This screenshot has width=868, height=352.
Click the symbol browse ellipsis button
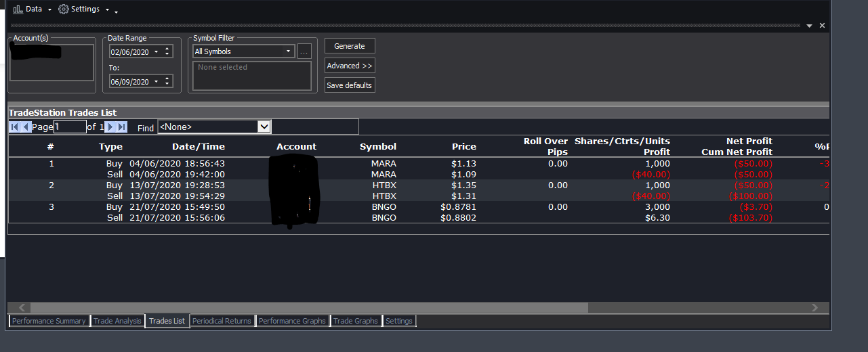[304, 51]
